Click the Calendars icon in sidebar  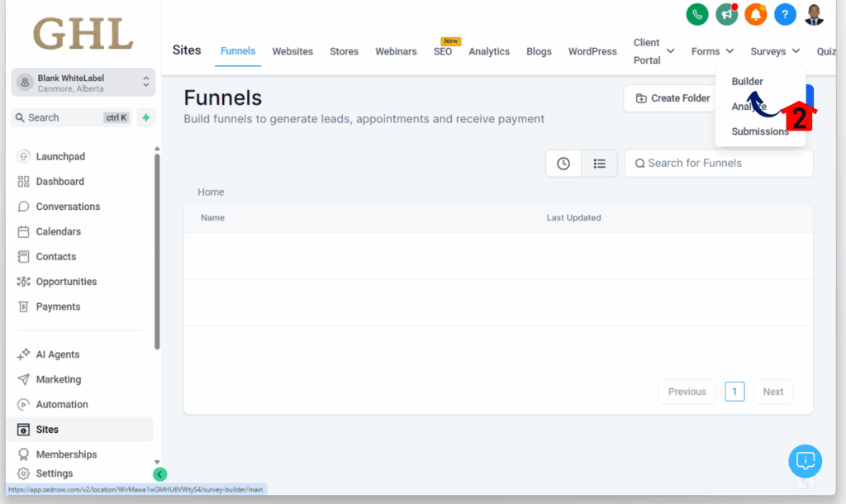[23, 231]
